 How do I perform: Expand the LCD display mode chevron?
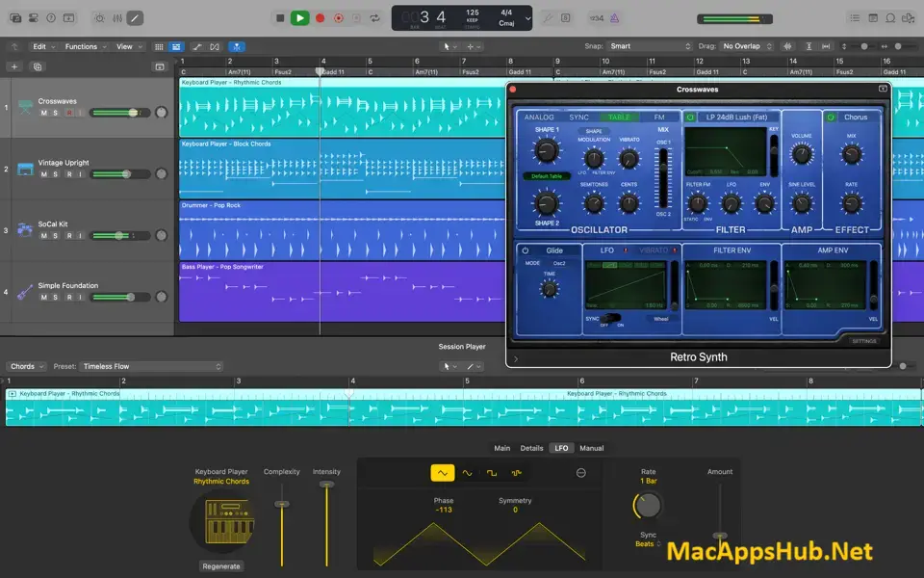tap(527, 18)
